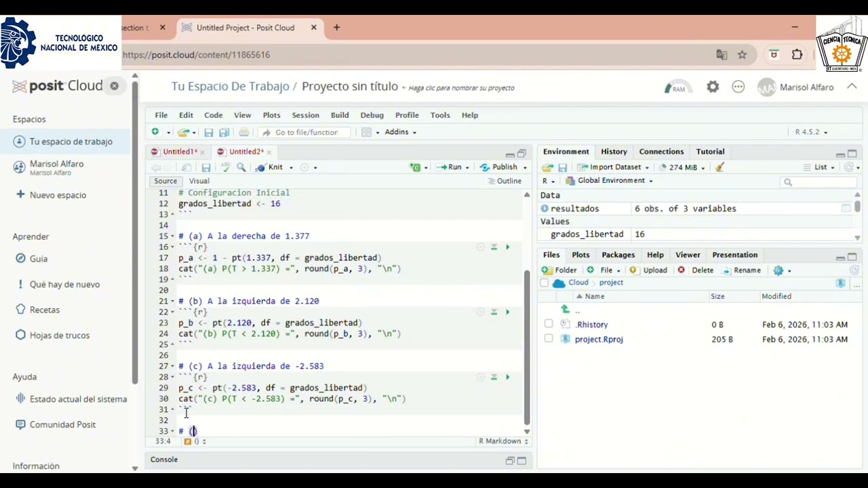Switch the editor to Visual mode
Viewport: 868px width, 488px height.
[199, 181]
